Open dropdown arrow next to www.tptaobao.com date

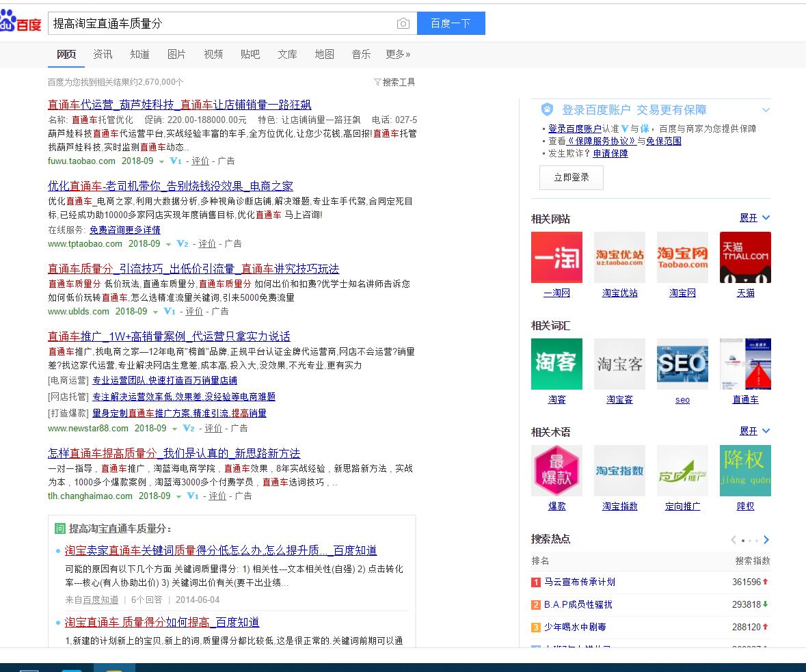(168, 245)
